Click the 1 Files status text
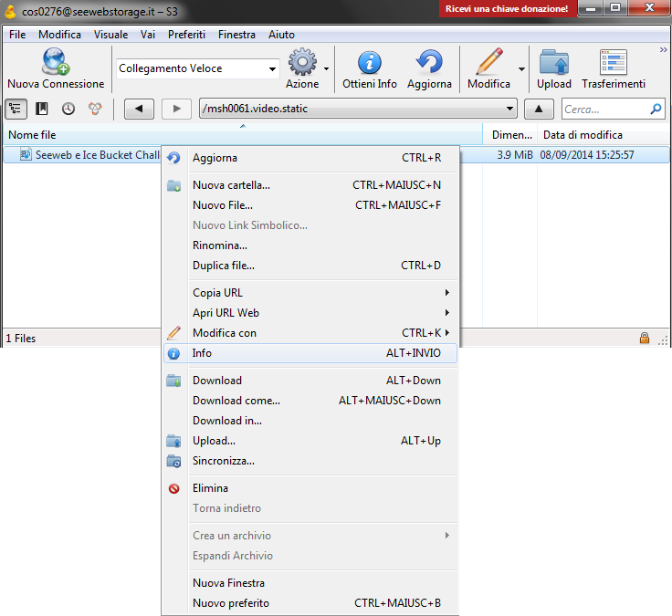672x616 pixels. (21, 339)
